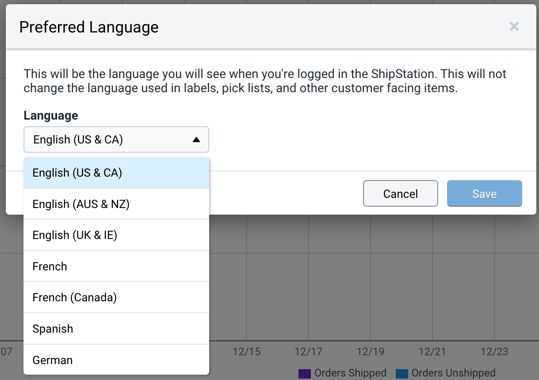The height and width of the screenshot is (380, 539).
Task: Select French language option
Action: coord(116,267)
